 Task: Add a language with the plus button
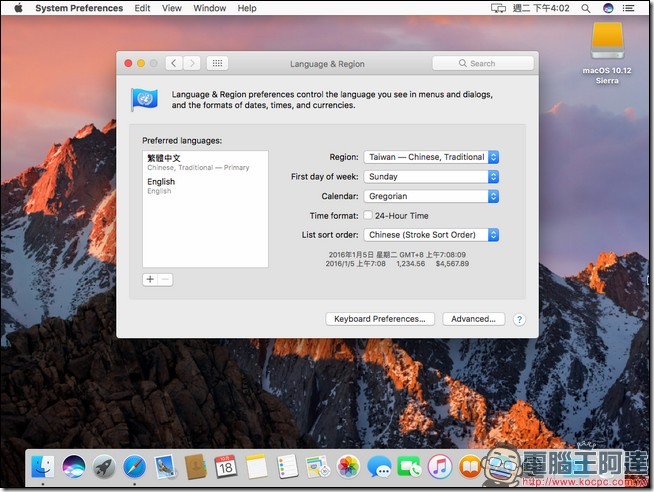pos(150,279)
